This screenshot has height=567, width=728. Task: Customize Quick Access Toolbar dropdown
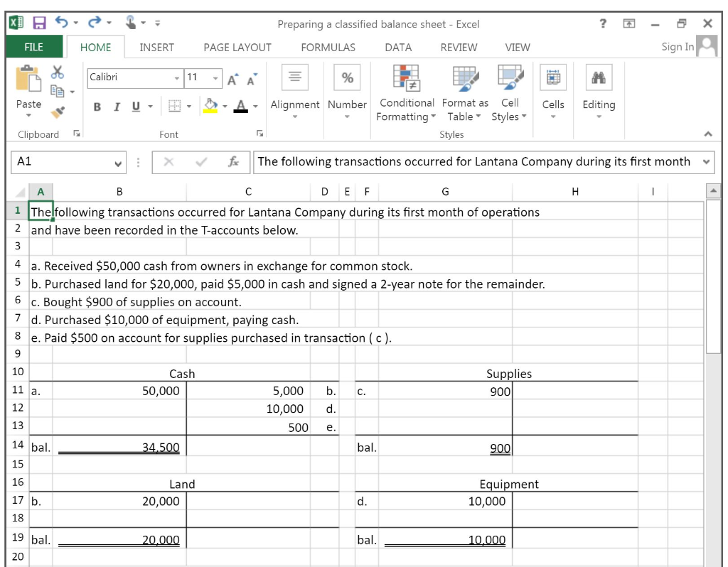[157, 23]
